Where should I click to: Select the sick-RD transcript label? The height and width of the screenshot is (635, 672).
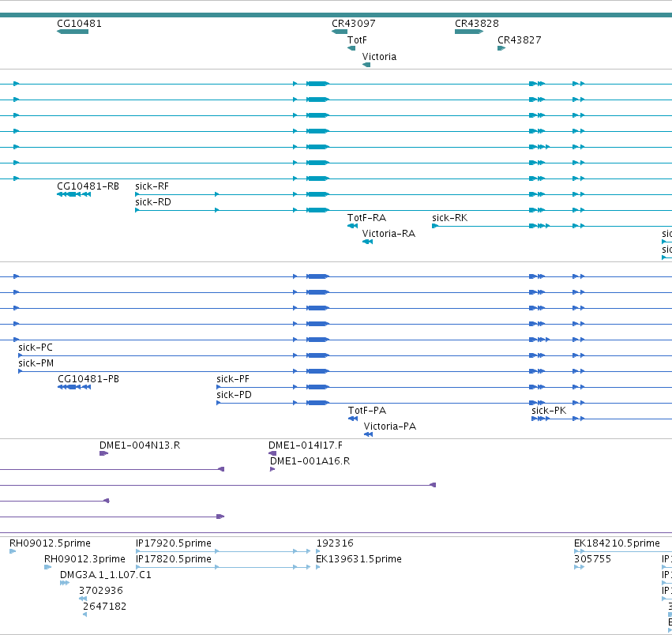click(x=153, y=202)
